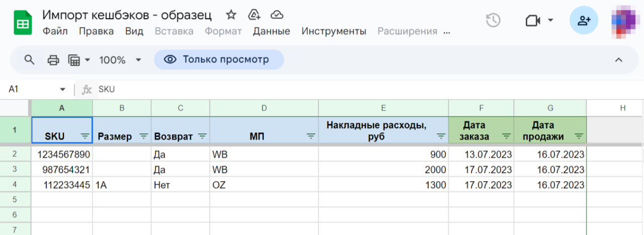Screen dimensions: 644x235
Task: Collapse the toolbar with chevron up
Action: pyautogui.click(x=619, y=60)
